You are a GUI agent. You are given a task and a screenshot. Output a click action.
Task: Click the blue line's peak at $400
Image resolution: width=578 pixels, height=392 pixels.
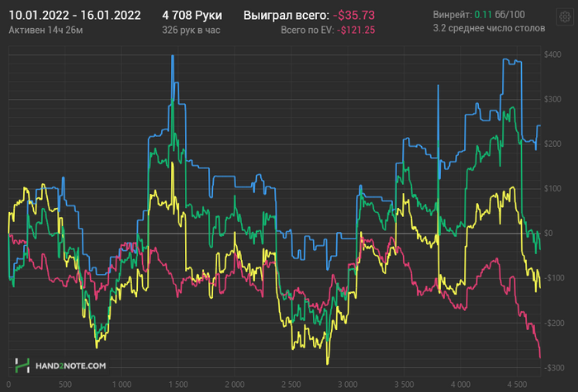pyautogui.click(x=173, y=56)
